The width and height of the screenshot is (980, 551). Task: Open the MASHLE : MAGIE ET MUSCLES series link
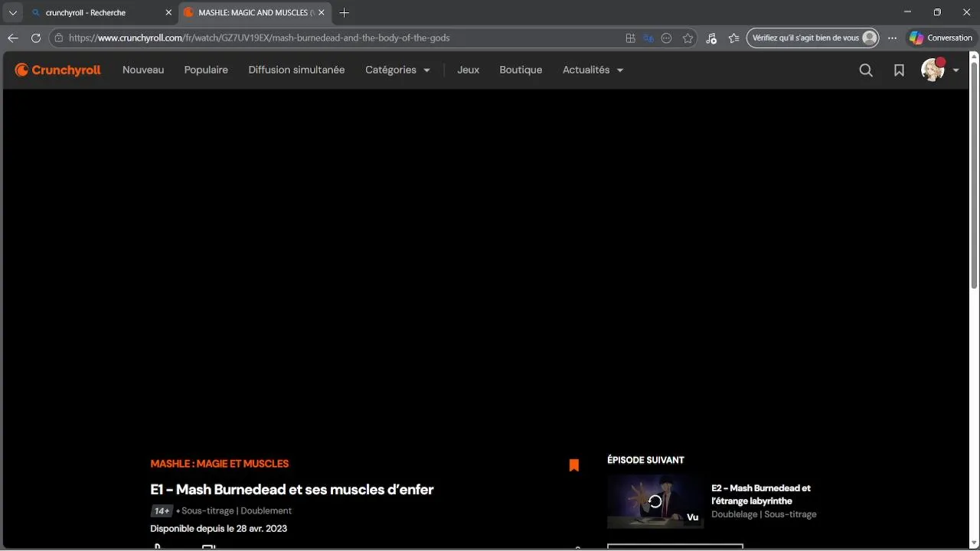(x=220, y=464)
